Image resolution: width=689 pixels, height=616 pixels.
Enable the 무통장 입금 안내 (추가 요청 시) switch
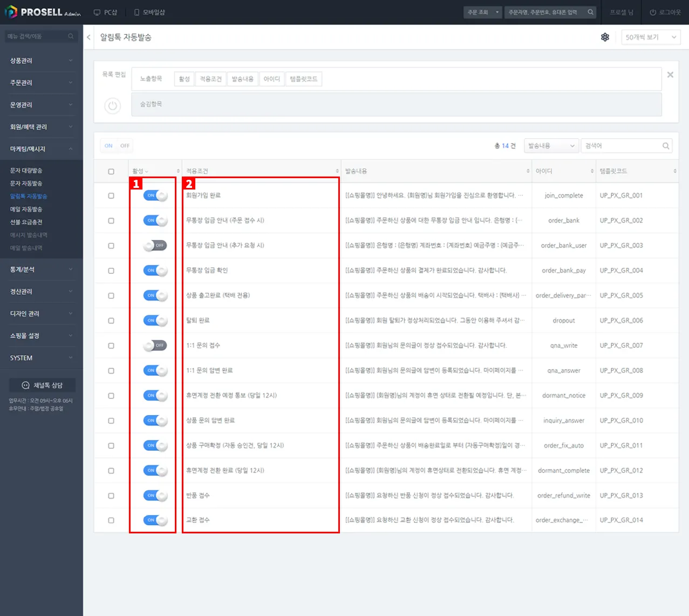[155, 246]
